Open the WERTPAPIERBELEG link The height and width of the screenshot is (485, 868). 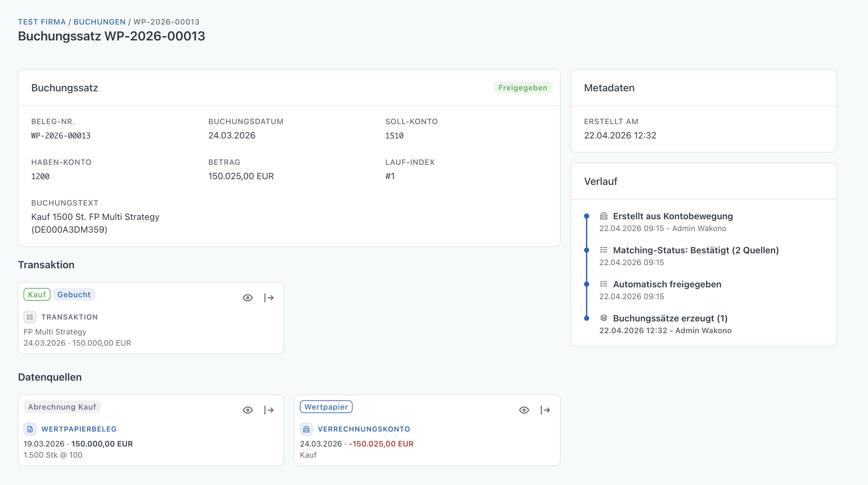click(79, 429)
